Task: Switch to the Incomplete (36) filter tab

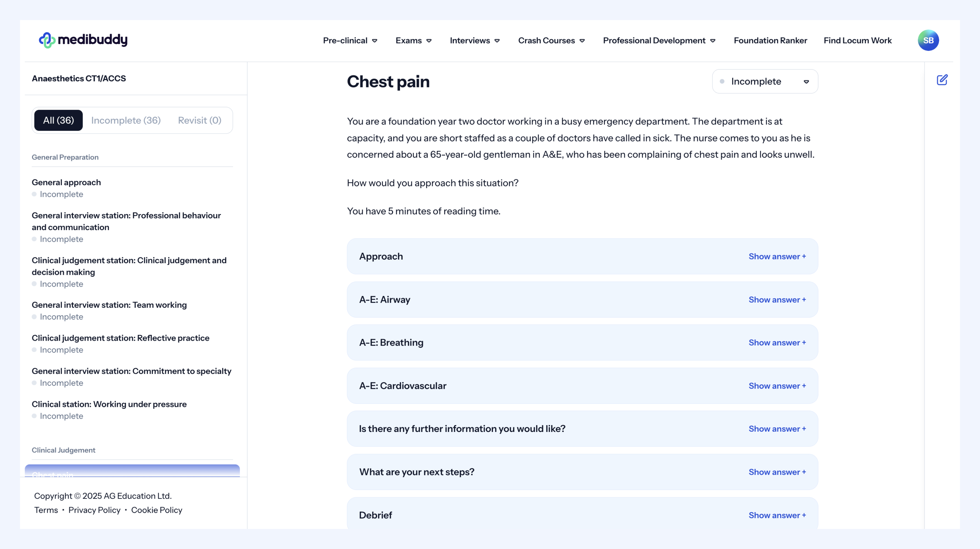Action: pyautogui.click(x=126, y=120)
